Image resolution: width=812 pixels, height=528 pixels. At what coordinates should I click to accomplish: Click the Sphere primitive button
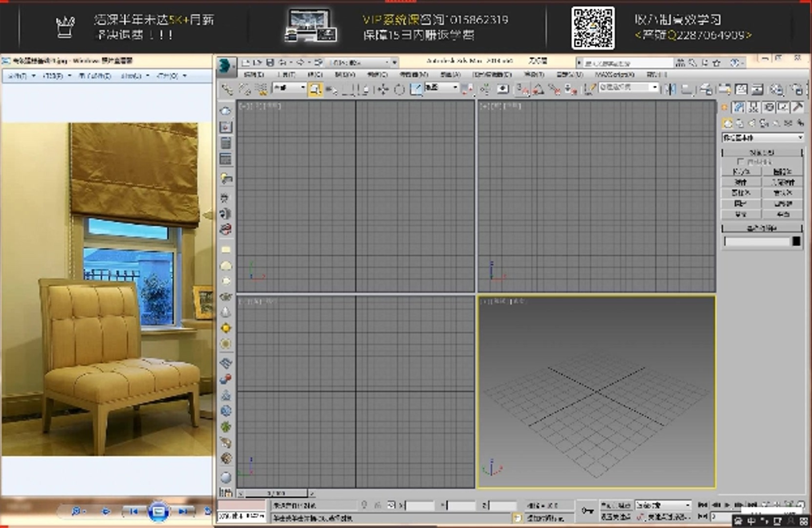[741, 182]
